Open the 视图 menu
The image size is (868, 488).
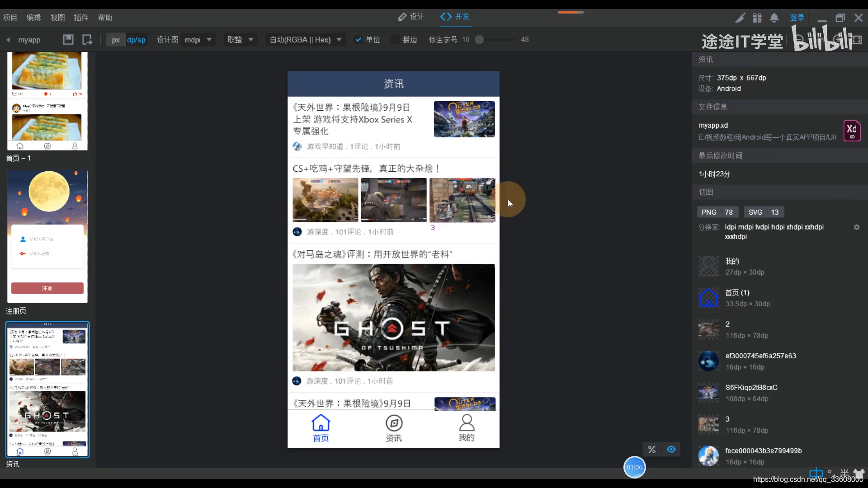pos(57,18)
